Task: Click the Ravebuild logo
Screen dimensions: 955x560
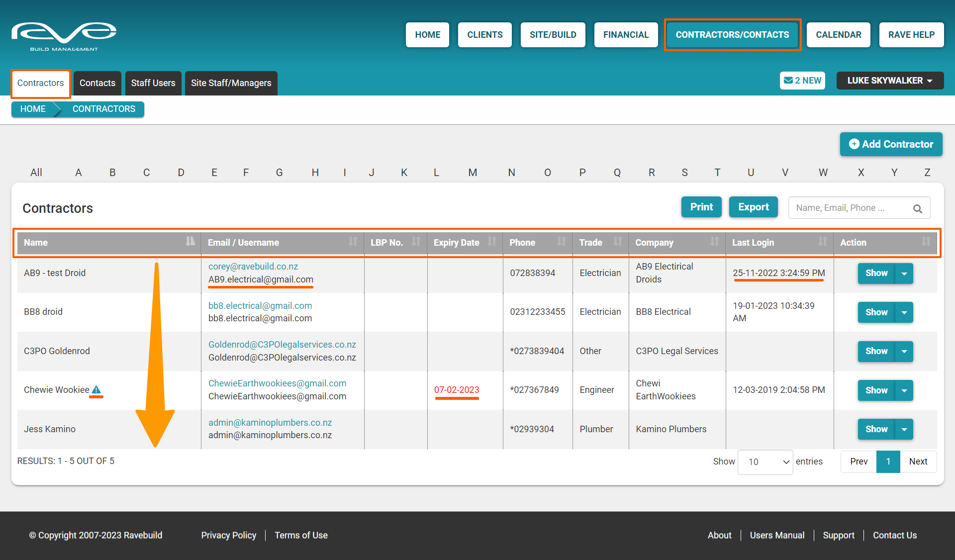Action: (x=64, y=36)
